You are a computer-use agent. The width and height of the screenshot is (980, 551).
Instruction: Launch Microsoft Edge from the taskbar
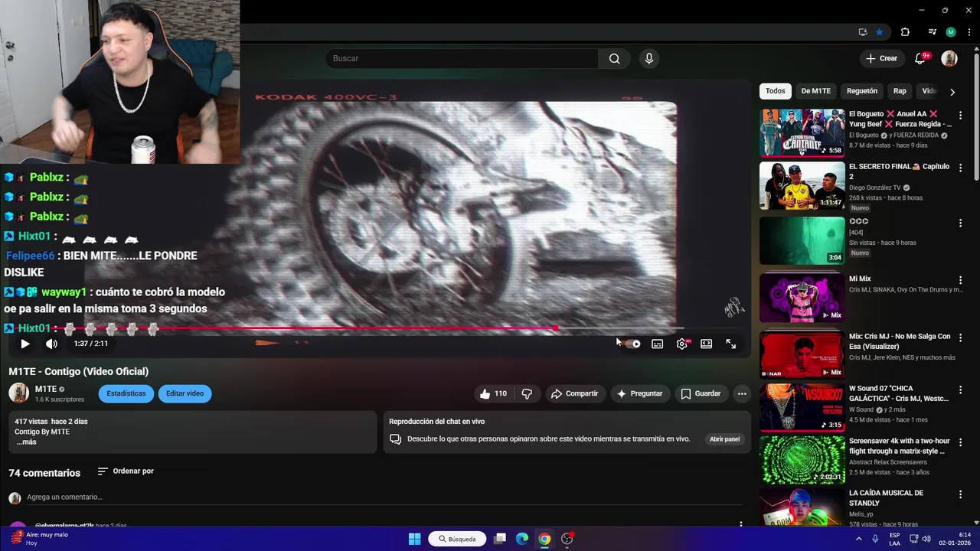point(522,539)
